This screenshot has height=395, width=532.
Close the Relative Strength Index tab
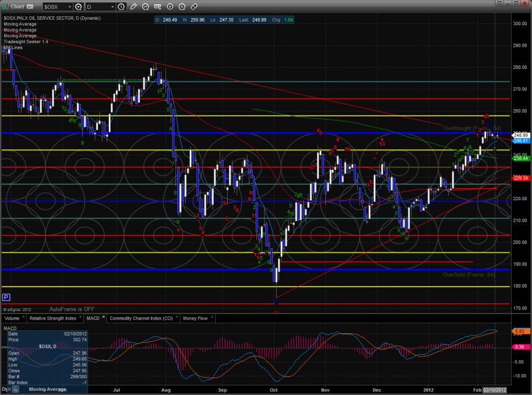(80, 317)
